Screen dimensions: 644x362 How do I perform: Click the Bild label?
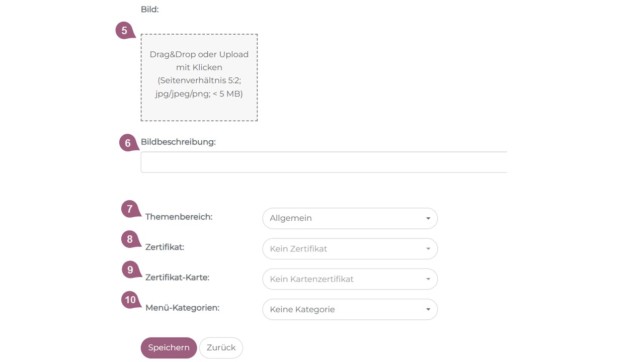pyautogui.click(x=150, y=9)
